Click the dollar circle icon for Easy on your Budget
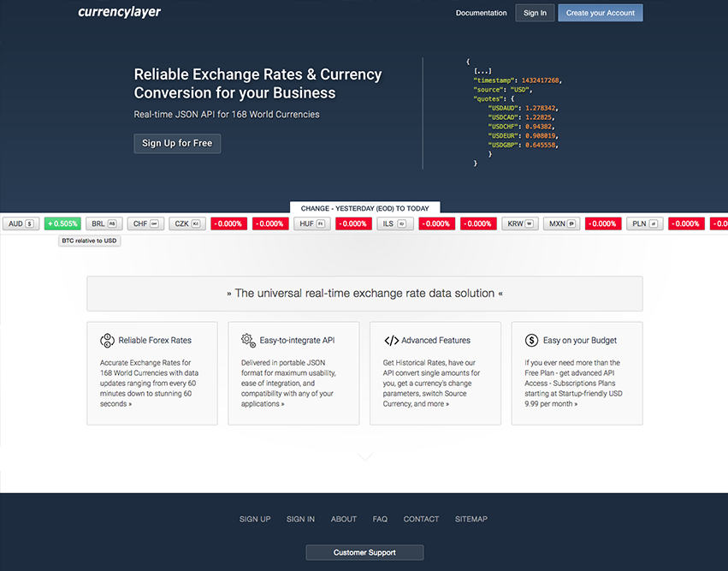The image size is (728, 571). pos(531,341)
